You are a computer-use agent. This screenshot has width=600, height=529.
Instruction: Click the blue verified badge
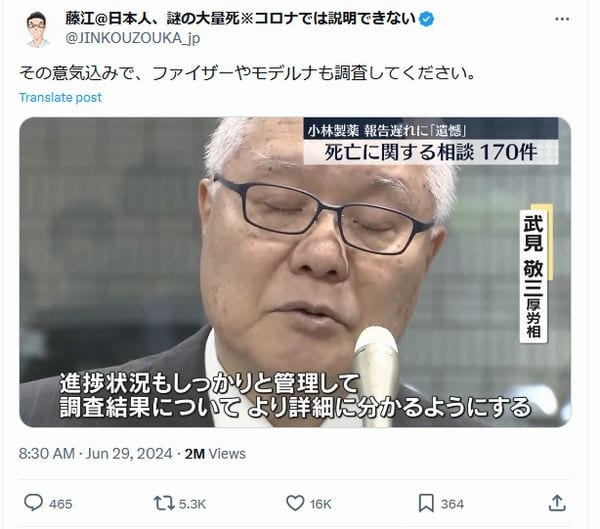[x=427, y=19]
